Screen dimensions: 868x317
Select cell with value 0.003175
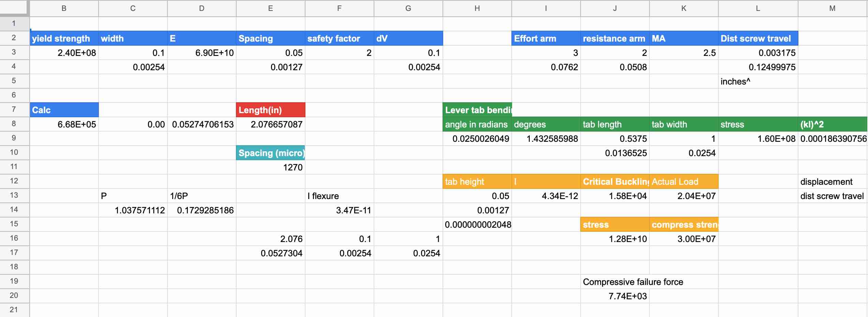point(758,53)
